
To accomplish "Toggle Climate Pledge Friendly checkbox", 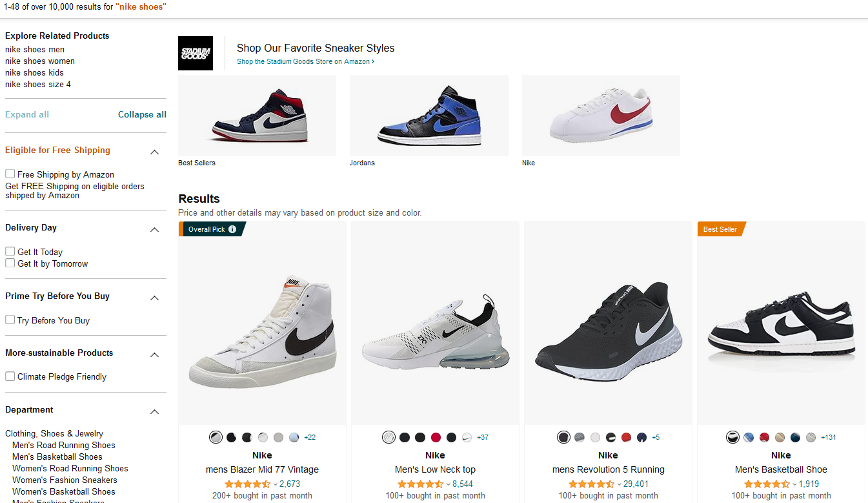I will (10, 376).
